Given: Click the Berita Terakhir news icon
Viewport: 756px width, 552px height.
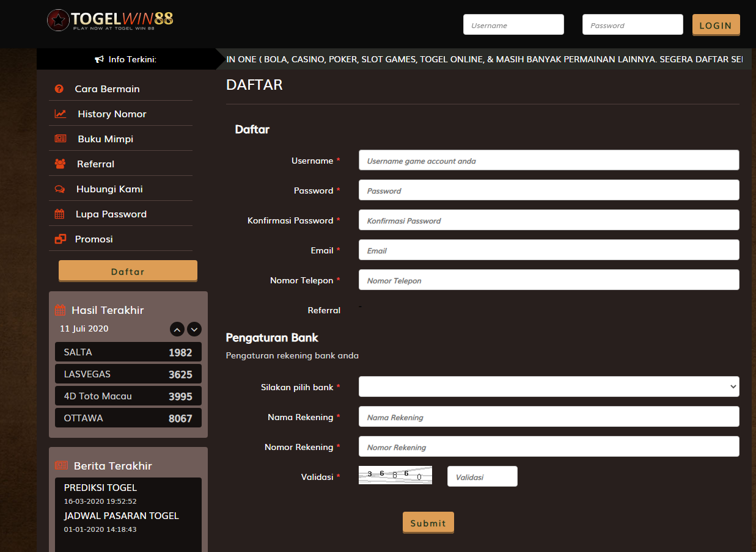Looking at the screenshot, I should tap(60, 465).
